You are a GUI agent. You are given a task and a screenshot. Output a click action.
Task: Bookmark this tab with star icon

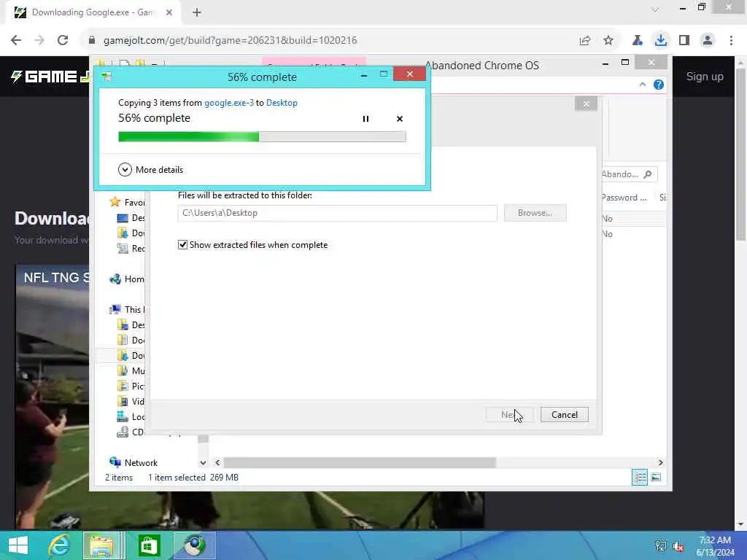coord(608,41)
